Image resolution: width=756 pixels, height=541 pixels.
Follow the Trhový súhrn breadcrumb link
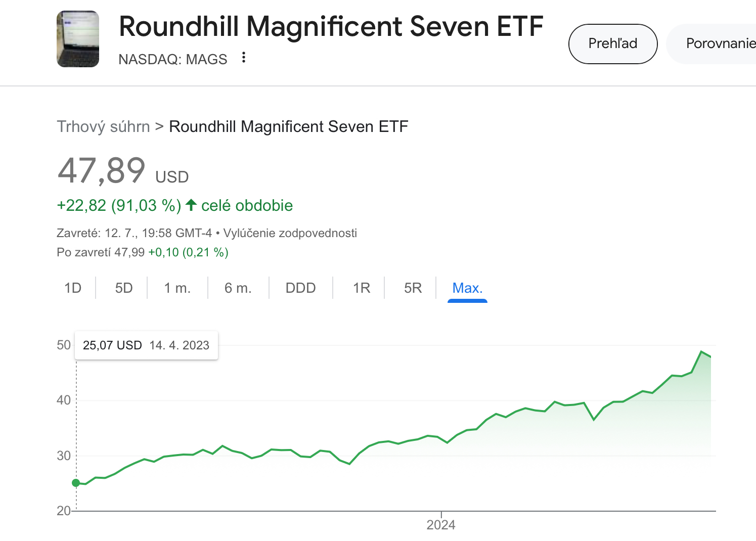click(x=103, y=126)
